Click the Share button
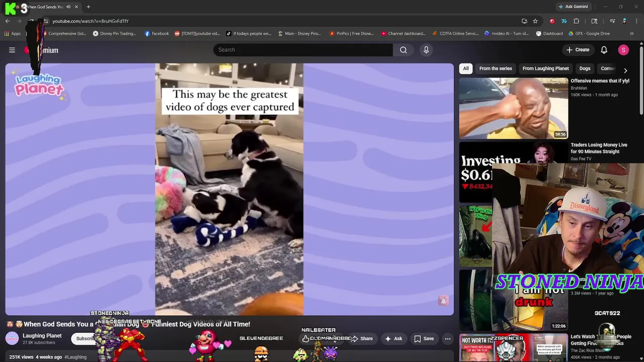Image resolution: width=644 pixels, height=362 pixels. 362,339
